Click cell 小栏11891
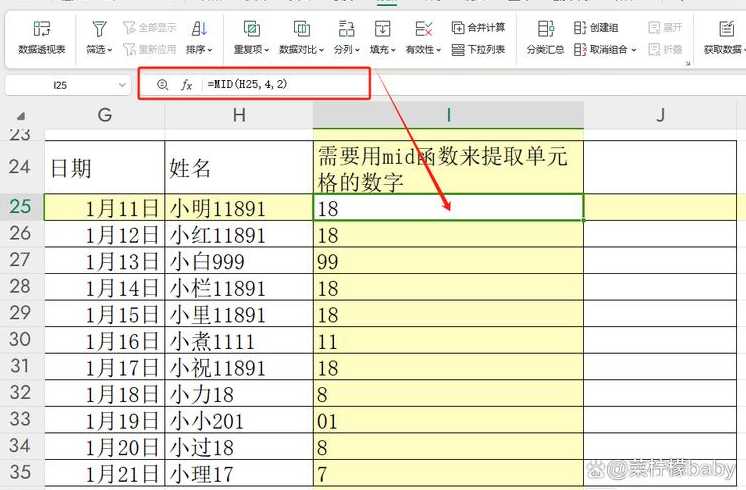 tap(239, 287)
